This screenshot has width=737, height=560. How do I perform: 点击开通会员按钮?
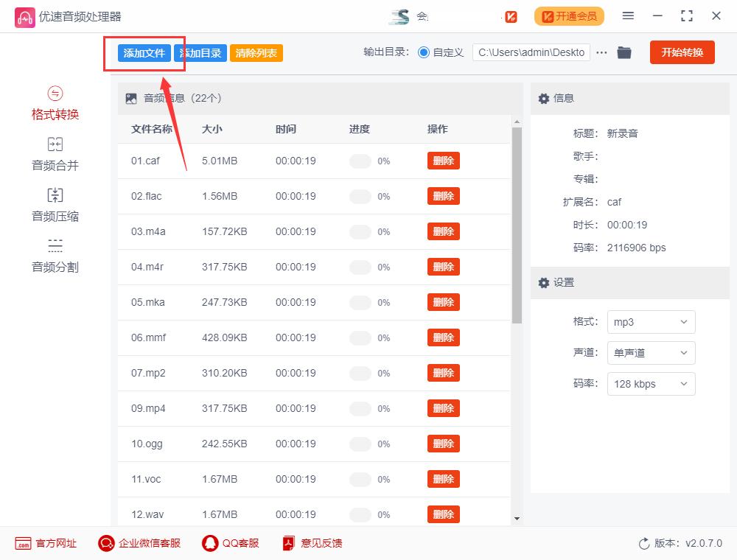[569, 15]
